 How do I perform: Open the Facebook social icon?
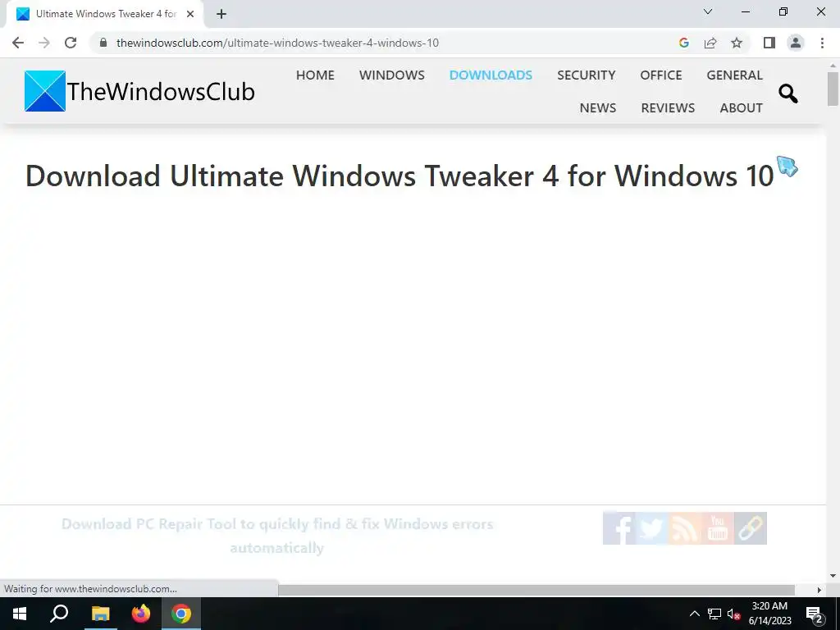619,528
